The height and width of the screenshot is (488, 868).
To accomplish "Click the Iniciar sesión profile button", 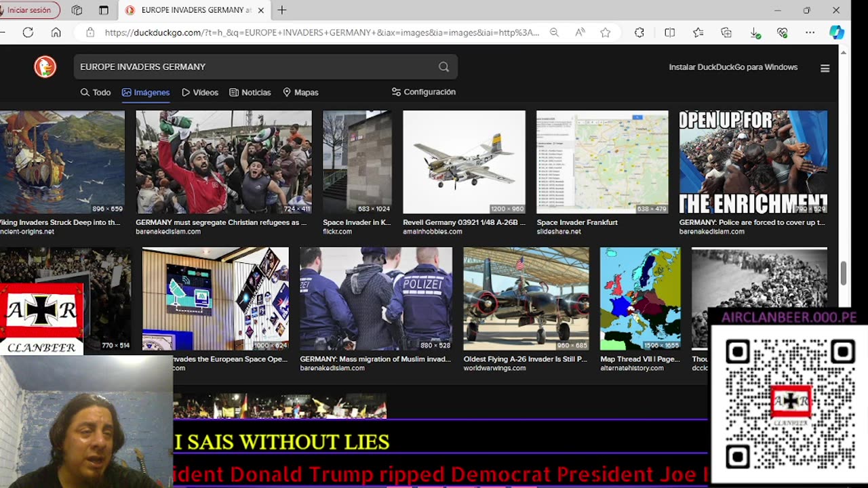I will (x=28, y=10).
